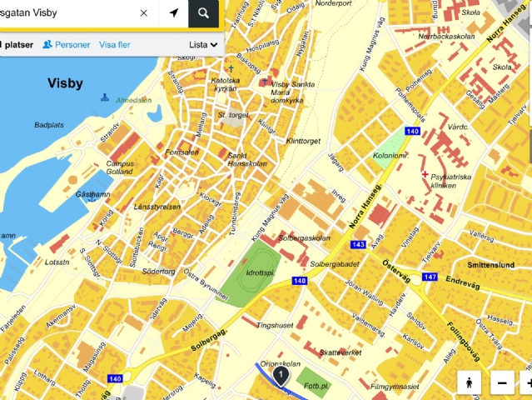Click the 'Visby' city label
The image size is (532, 400).
[65, 83]
